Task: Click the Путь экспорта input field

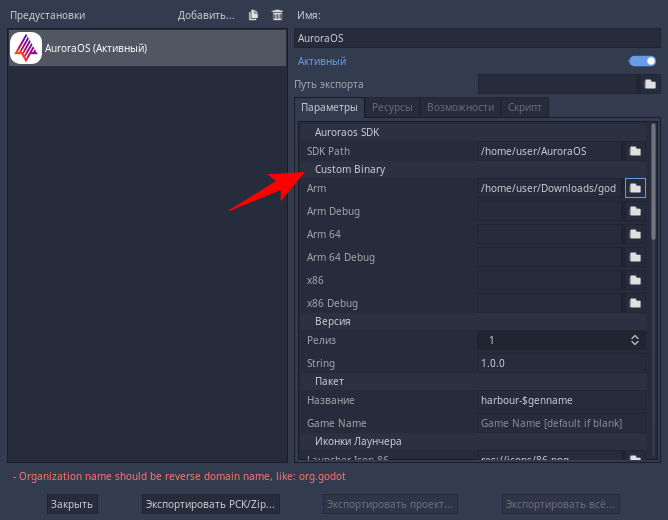Action: coord(557,84)
